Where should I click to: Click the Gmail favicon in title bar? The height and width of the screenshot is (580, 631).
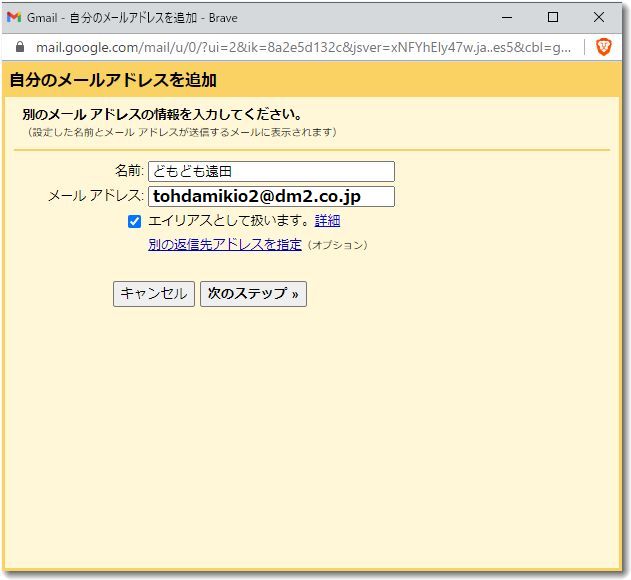(x=14, y=17)
